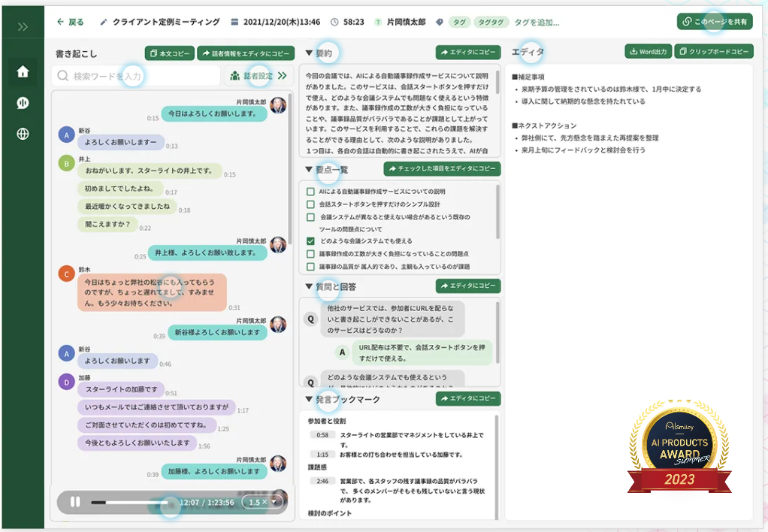Check AIによる自動議事録作成サービスについての説明
The image size is (768, 532).
310,192
